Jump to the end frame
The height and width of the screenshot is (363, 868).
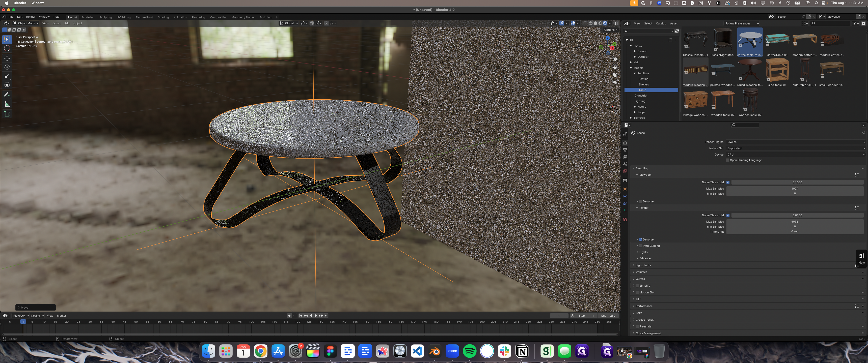click(x=326, y=316)
